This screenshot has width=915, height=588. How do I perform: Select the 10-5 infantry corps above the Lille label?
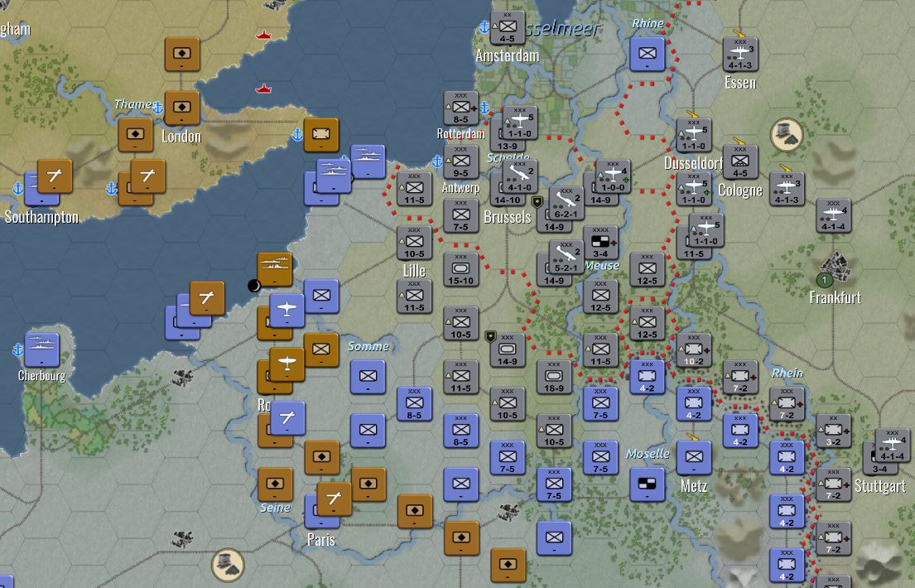pyautogui.click(x=414, y=243)
